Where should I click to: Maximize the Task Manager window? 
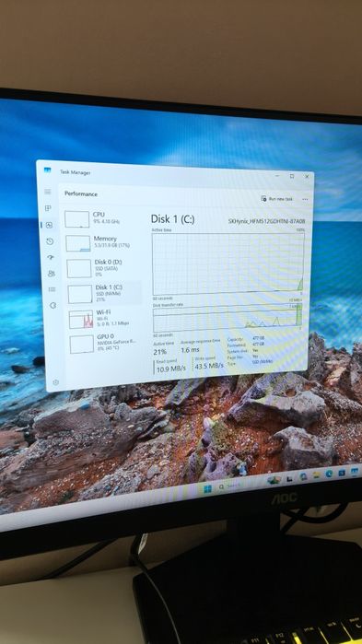pyautogui.click(x=292, y=176)
